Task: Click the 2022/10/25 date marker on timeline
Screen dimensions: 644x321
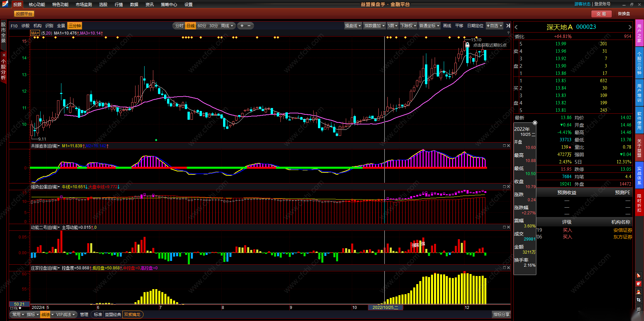Action: [385, 308]
